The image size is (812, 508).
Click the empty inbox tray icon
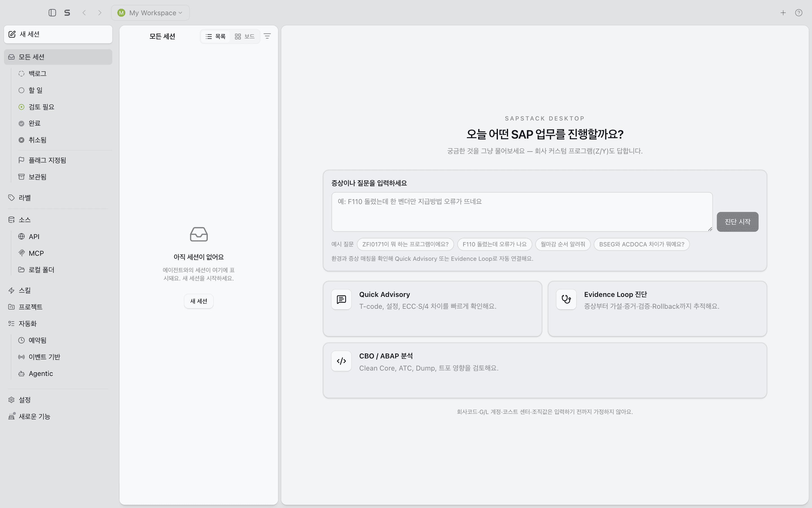tap(199, 234)
